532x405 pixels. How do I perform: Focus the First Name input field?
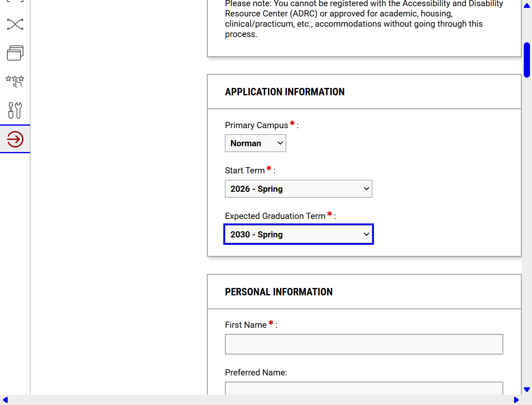364,344
